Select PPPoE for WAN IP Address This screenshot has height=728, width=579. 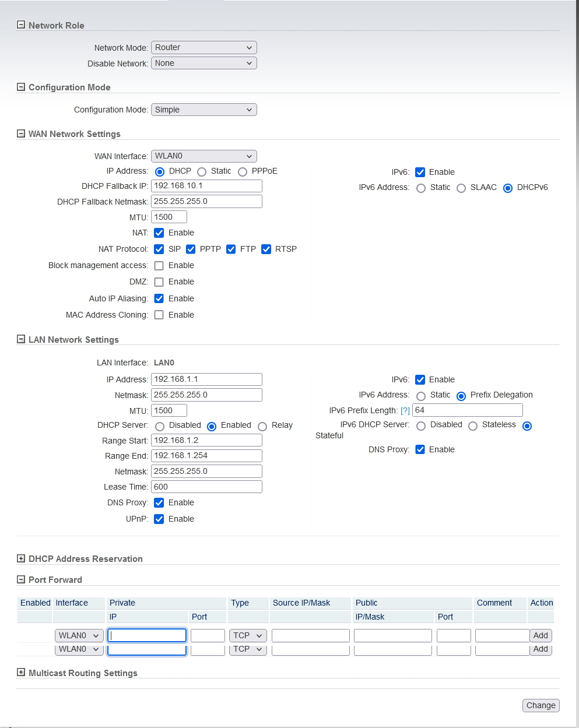(243, 172)
